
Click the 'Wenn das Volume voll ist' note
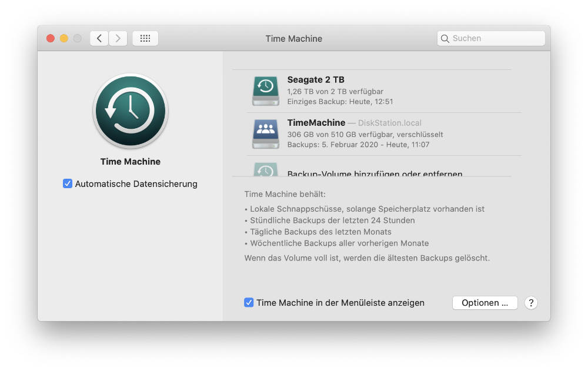pos(367,258)
